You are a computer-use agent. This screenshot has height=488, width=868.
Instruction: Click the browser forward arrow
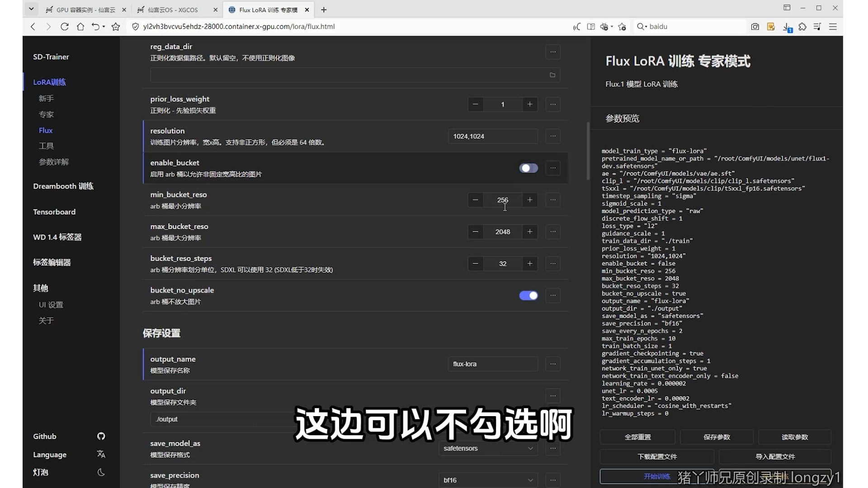(x=48, y=27)
